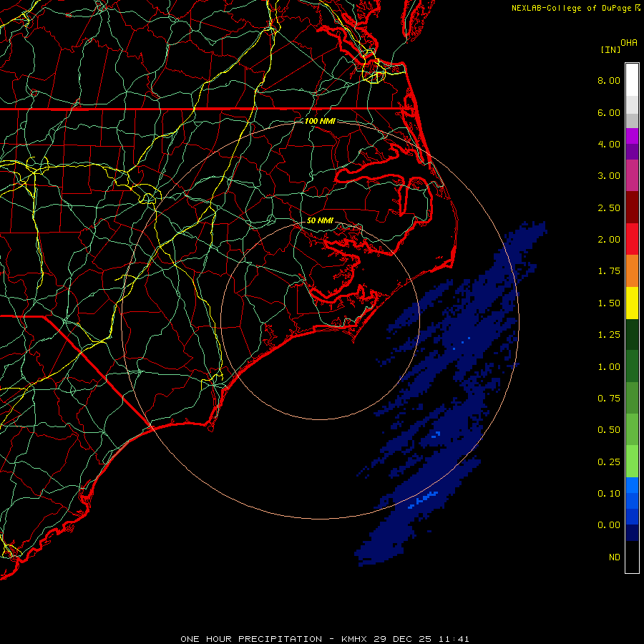The image size is (644, 644).
Task: Click the 50 NMI range ring label
Action: pos(320,220)
